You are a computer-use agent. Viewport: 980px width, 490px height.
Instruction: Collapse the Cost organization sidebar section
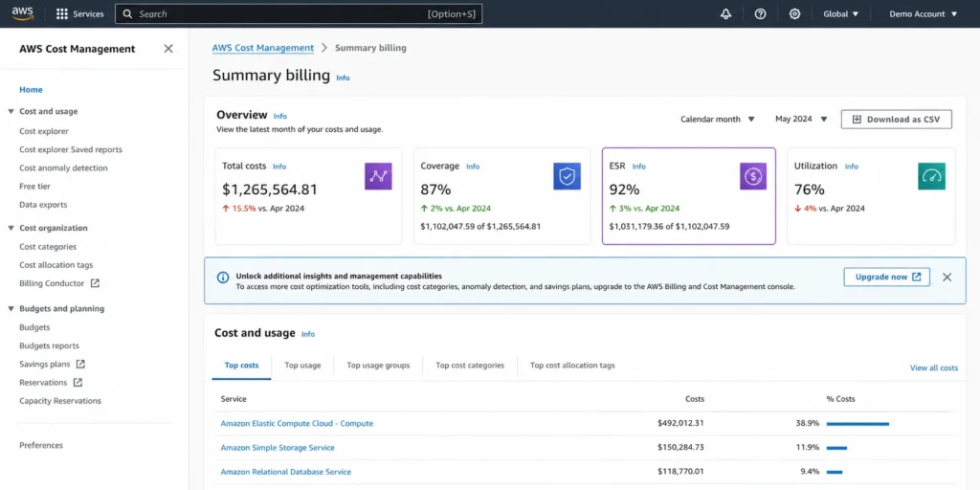point(11,228)
